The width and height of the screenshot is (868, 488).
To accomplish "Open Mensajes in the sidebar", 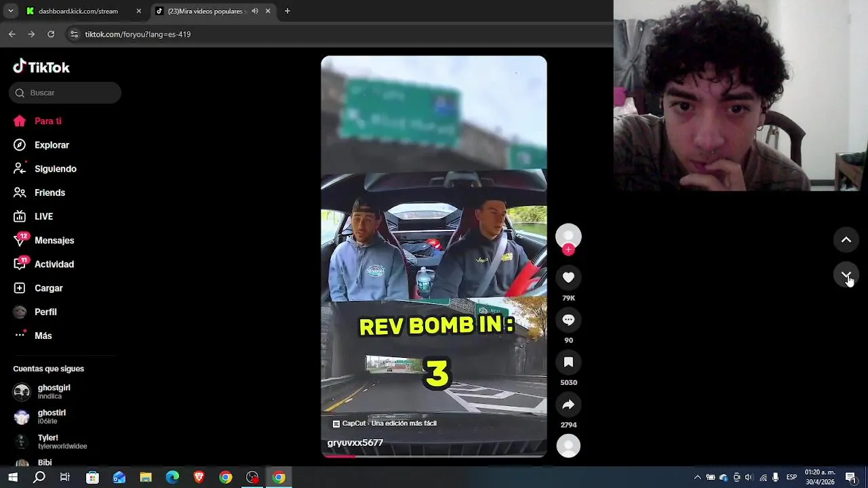I will click(x=44, y=241).
